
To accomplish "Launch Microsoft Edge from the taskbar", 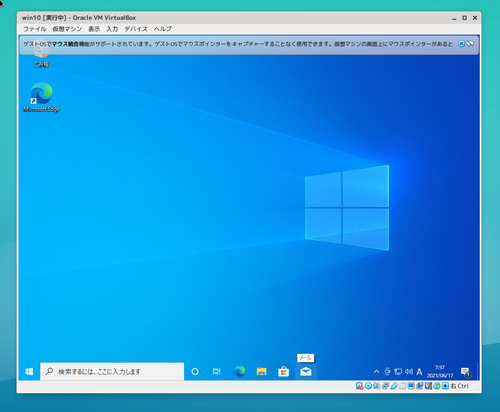I will coord(239,371).
